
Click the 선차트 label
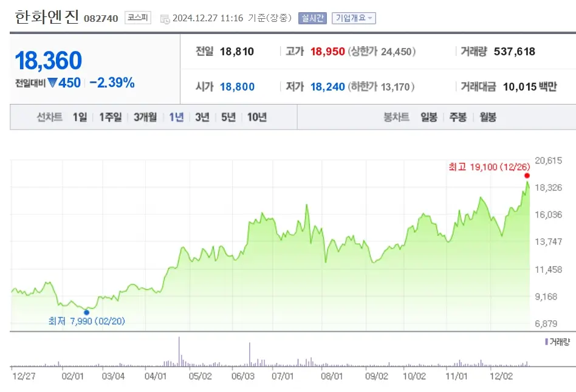[x=50, y=117]
